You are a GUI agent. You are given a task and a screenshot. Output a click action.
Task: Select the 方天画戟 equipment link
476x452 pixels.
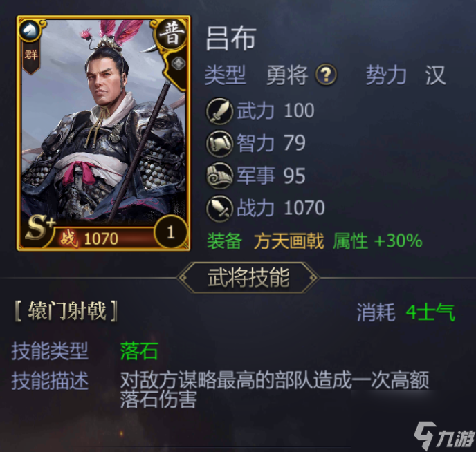289,241
